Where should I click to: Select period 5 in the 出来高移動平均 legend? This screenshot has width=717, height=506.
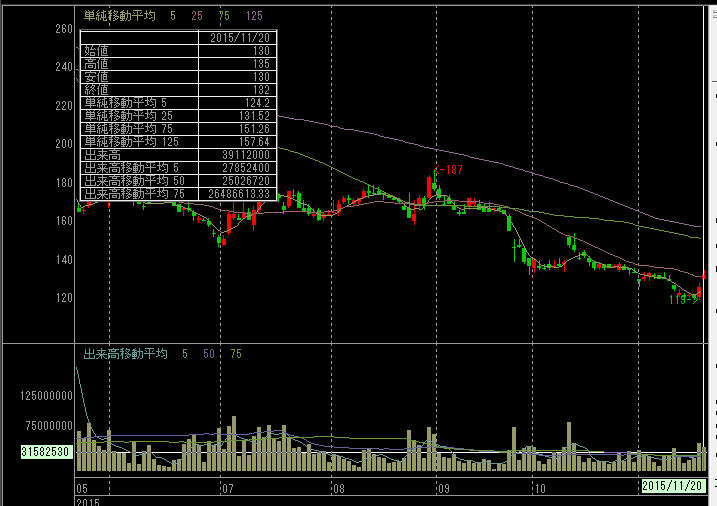point(185,354)
